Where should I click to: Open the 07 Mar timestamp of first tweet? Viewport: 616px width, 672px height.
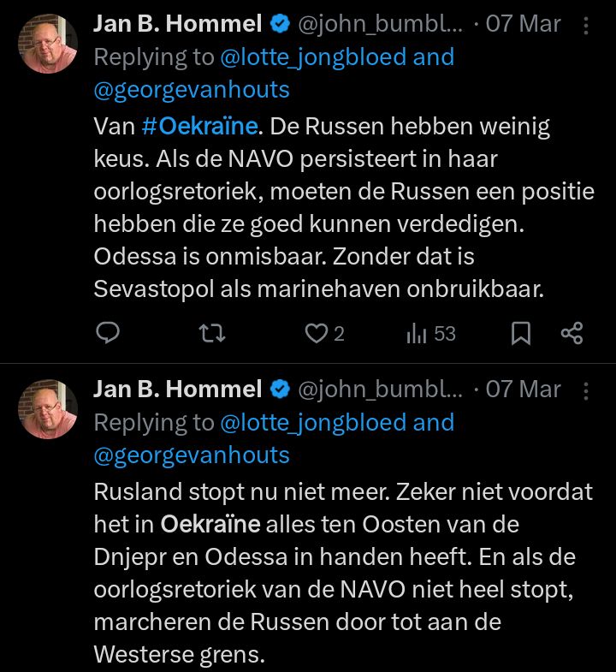tap(523, 24)
